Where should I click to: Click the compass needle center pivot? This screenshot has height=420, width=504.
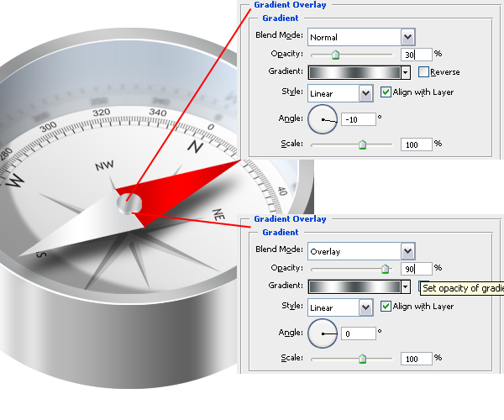click(130, 202)
